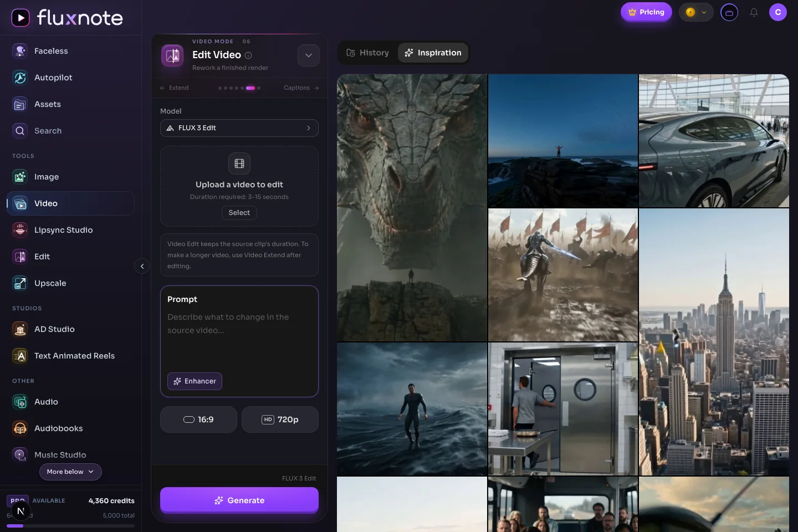The image size is (798, 532).
Task: Open Text Animated Reels studio
Action: 70,356
